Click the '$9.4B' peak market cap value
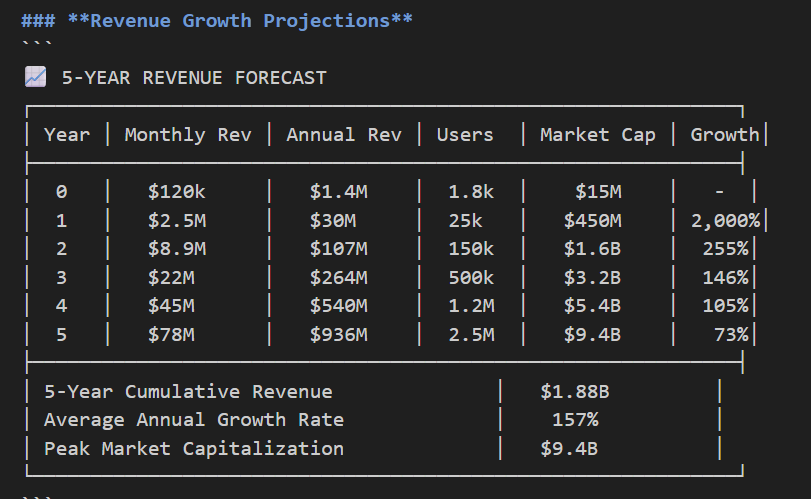The width and height of the screenshot is (811, 499). coord(569,448)
